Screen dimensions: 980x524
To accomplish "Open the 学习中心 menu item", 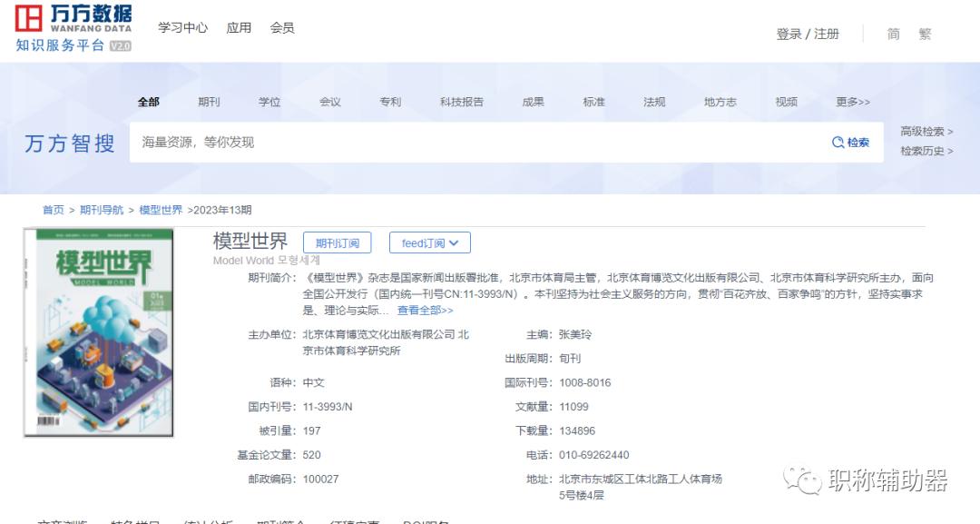I will (x=182, y=27).
